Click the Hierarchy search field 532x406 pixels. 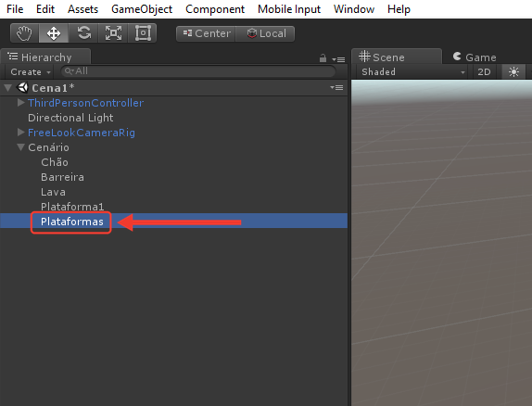(x=198, y=71)
